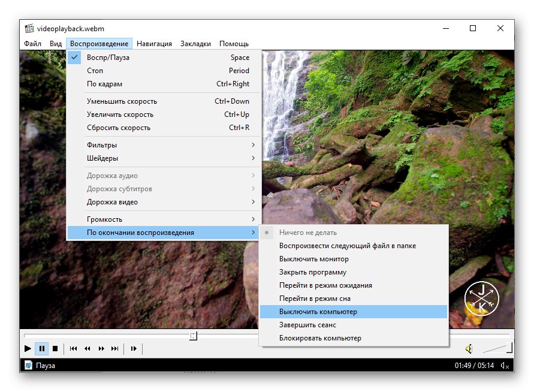This screenshot has width=534, height=392.
Task: Click the muted-speaker icon in the status bar
Action: pyautogui.click(x=505, y=366)
